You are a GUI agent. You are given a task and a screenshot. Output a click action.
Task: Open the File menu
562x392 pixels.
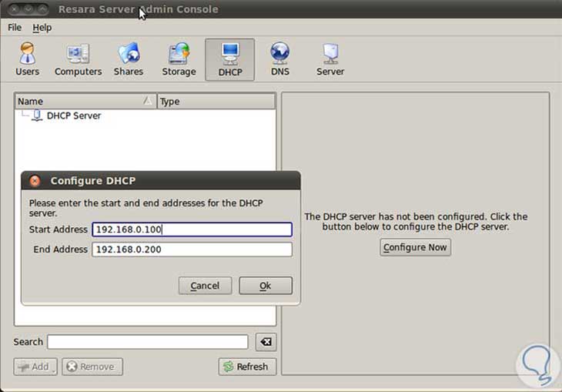click(15, 28)
